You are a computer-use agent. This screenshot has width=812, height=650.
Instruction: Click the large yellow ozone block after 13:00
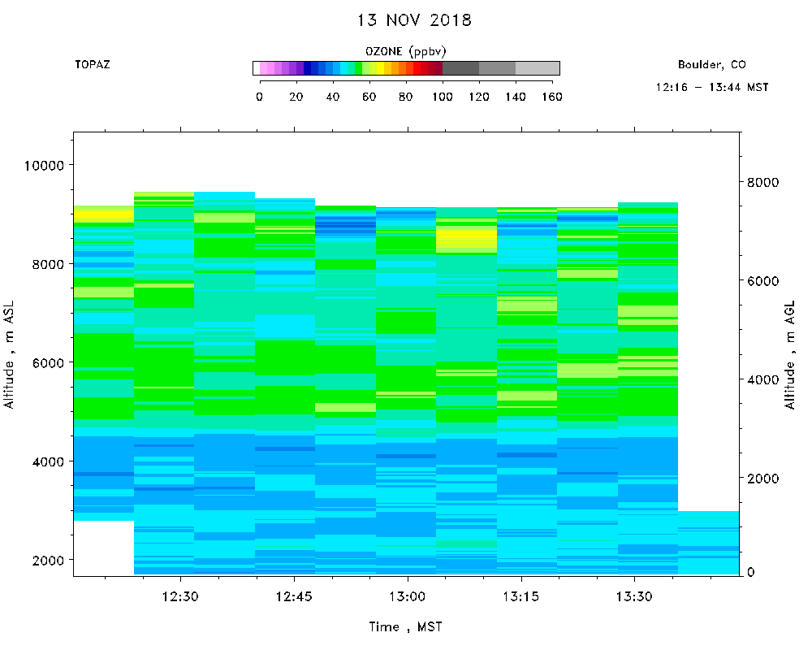[x=467, y=238]
